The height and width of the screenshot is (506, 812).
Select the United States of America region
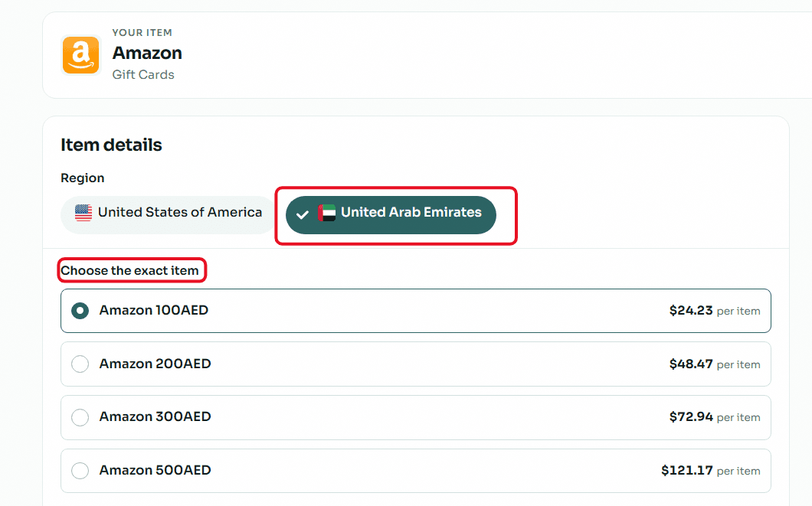[169, 214]
